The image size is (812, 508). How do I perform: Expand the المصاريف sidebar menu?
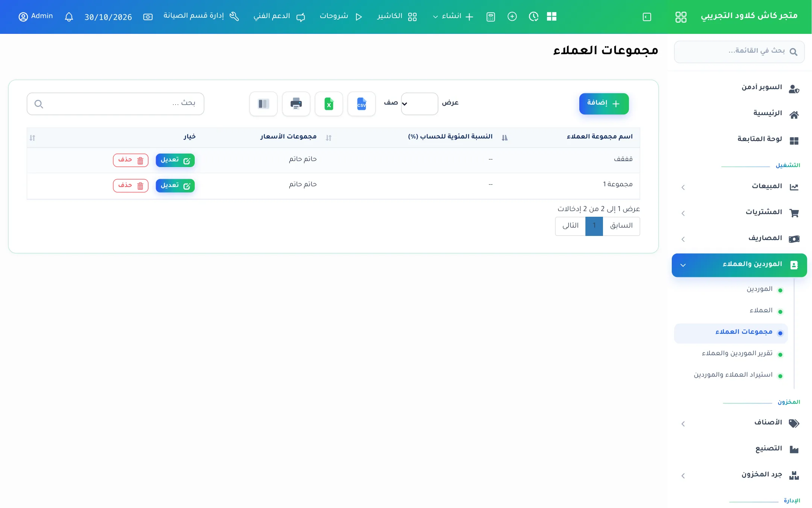click(x=739, y=239)
